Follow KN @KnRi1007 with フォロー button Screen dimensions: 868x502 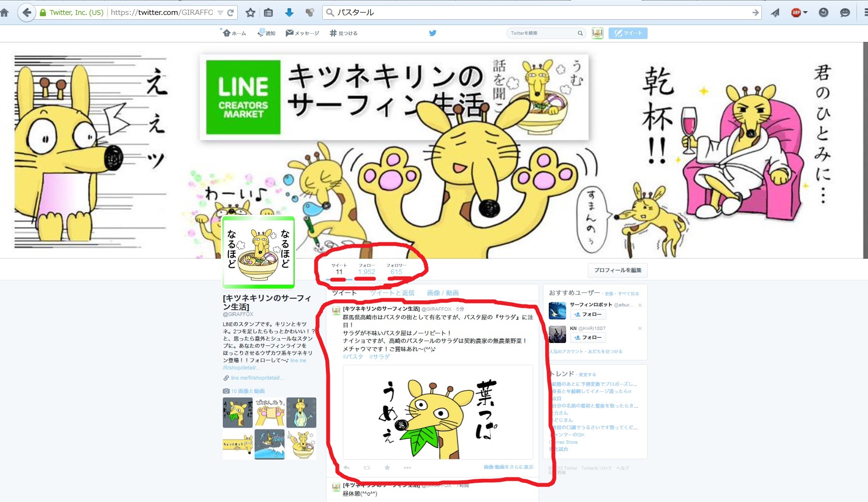tap(588, 338)
